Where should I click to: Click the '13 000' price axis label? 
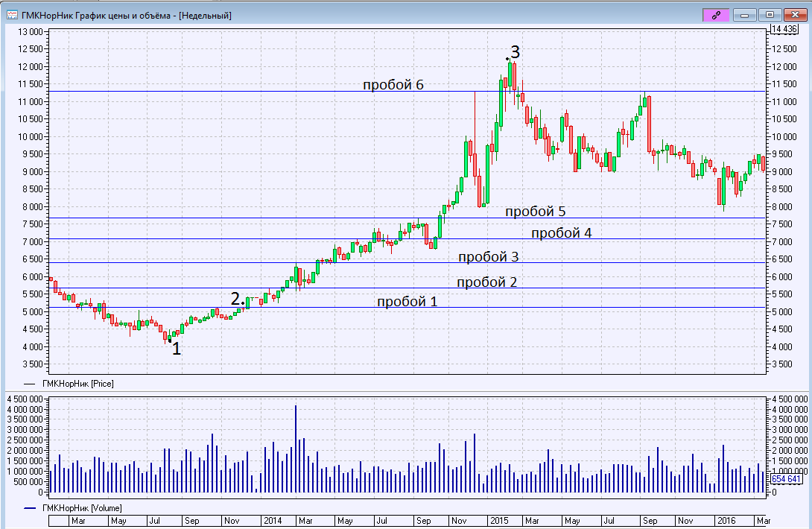[30, 31]
